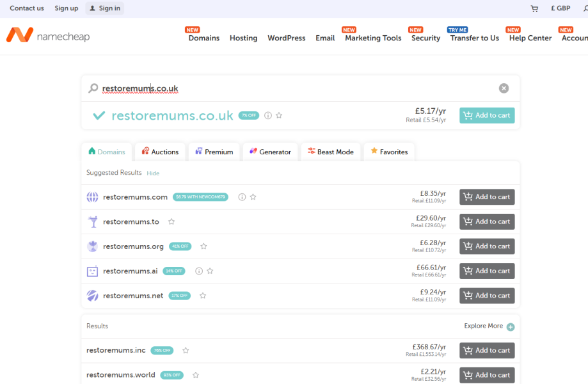Open the Security menu
The height and width of the screenshot is (384, 588).
click(425, 38)
